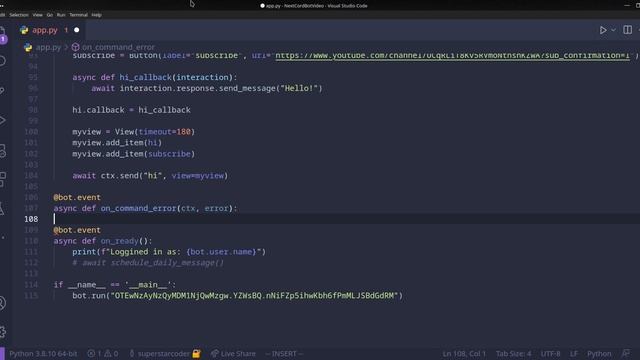Click Ln 108, Col 1 indicator
The image size is (640, 360).
(x=464, y=354)
